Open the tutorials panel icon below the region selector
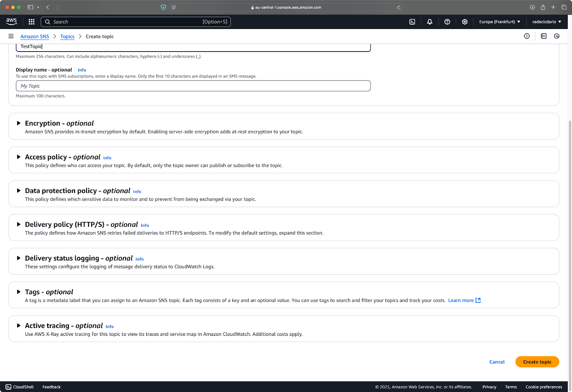Screen dimensions: 572x392 pos(544,36)
